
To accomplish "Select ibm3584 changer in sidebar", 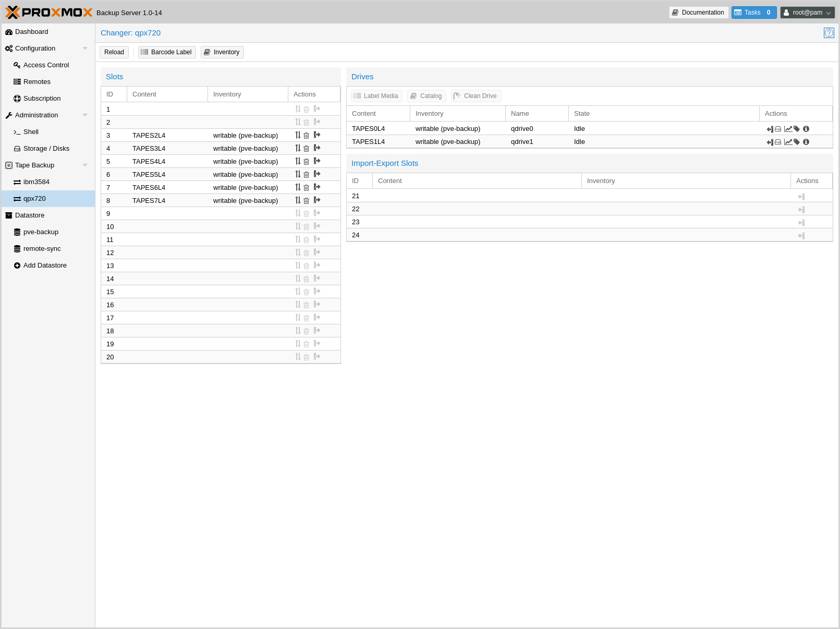I will (x=36, y=182).
